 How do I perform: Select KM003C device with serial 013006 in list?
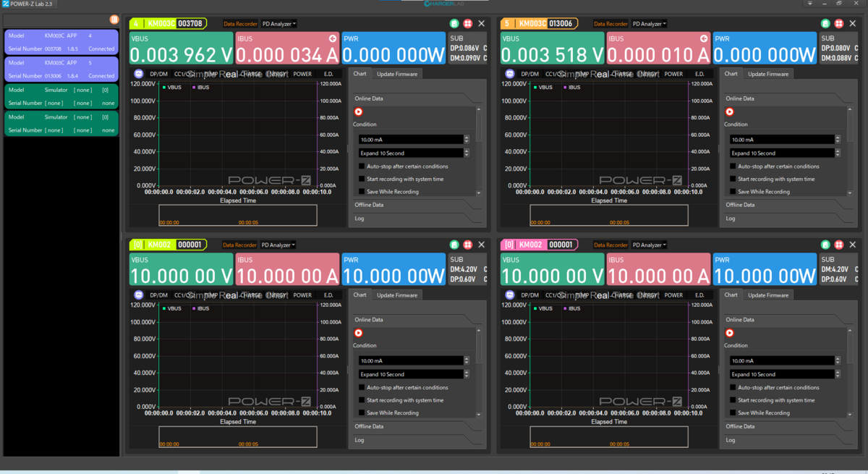pos(61,69)
